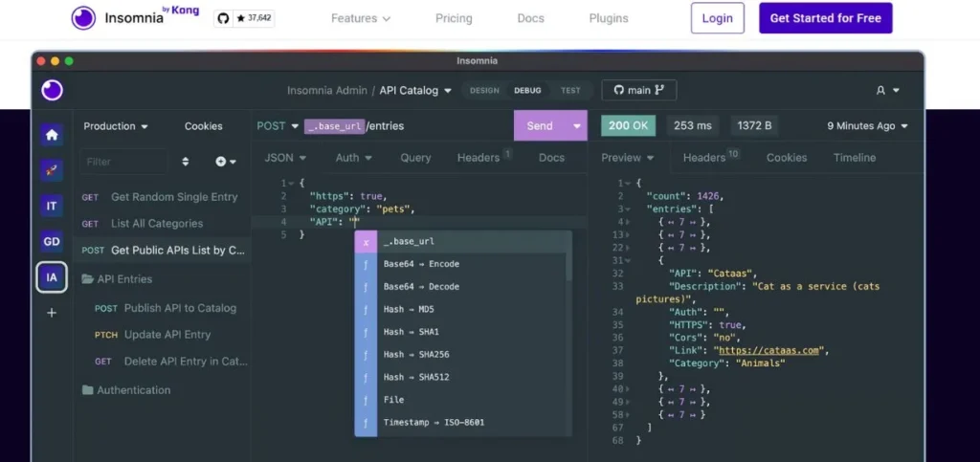Viewport: 980px width, 462px height.
Task: Open the JSON body type dropdown
Action: click(285, 158)
